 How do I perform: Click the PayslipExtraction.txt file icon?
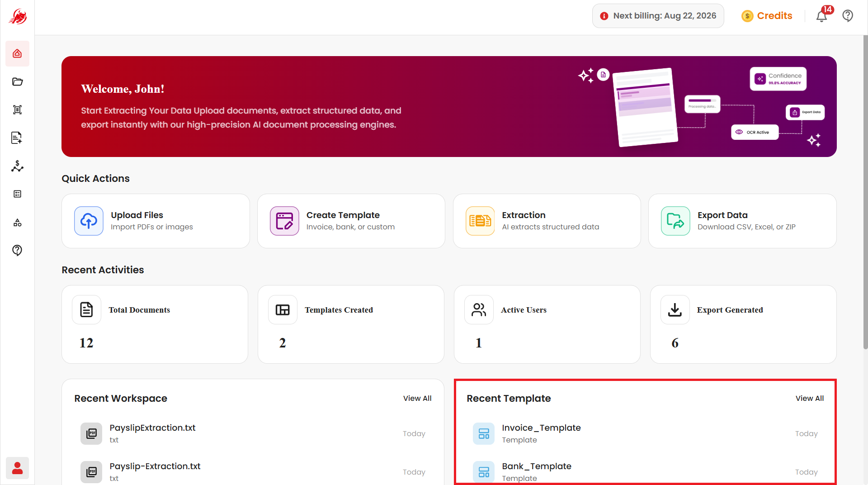click(x=91, y=433)
